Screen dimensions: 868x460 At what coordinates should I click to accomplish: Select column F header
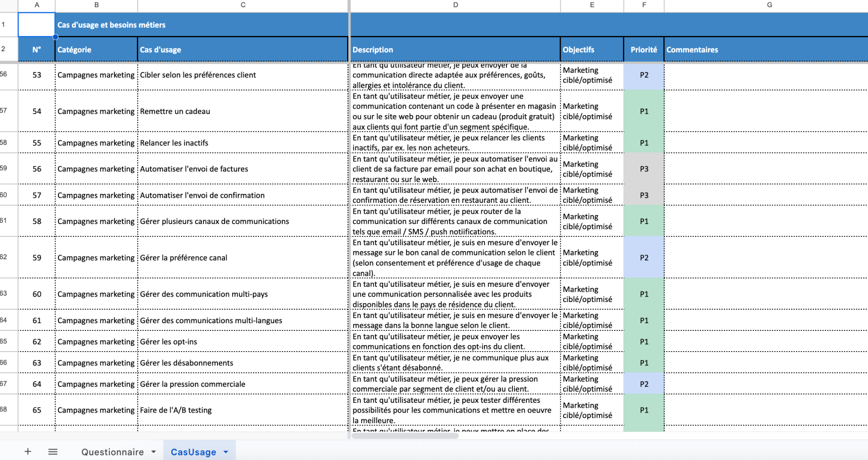pos(644,5)
